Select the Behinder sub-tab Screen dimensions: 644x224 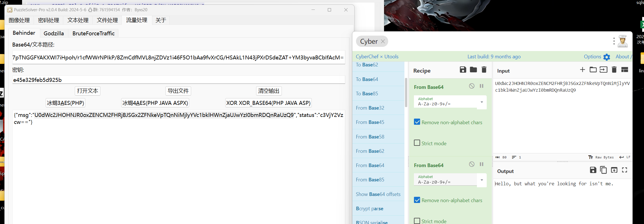24,33
